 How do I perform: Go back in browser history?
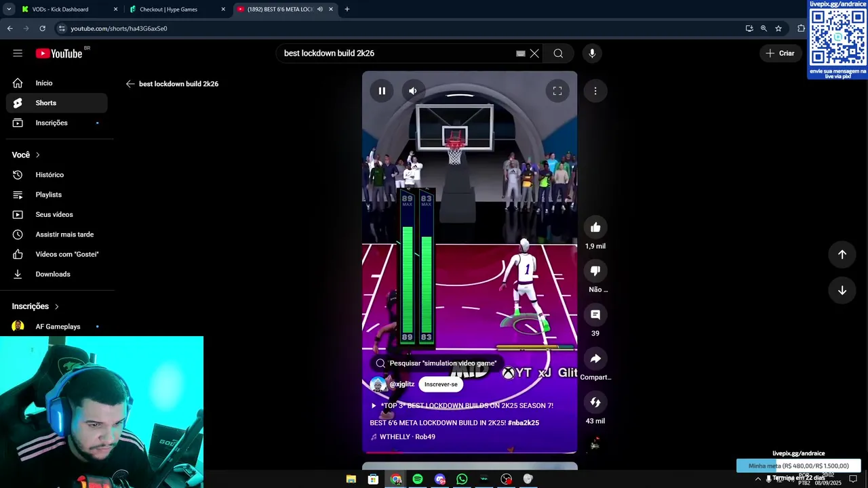tap(10, 28)
